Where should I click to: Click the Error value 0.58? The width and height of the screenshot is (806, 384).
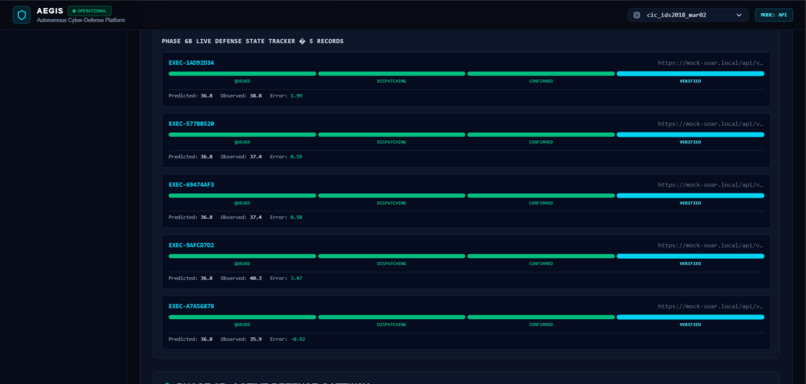click(x=296, y=217)
